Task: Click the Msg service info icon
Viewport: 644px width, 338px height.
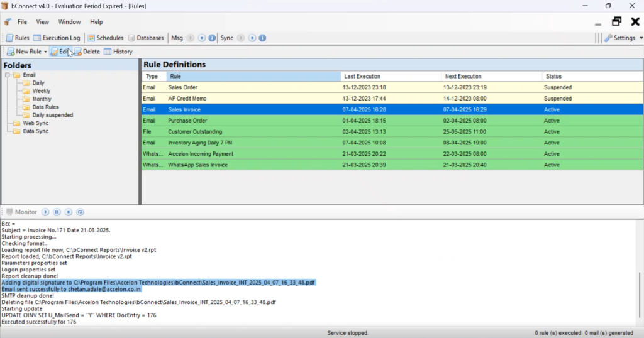Action: (x=212, y=38)
